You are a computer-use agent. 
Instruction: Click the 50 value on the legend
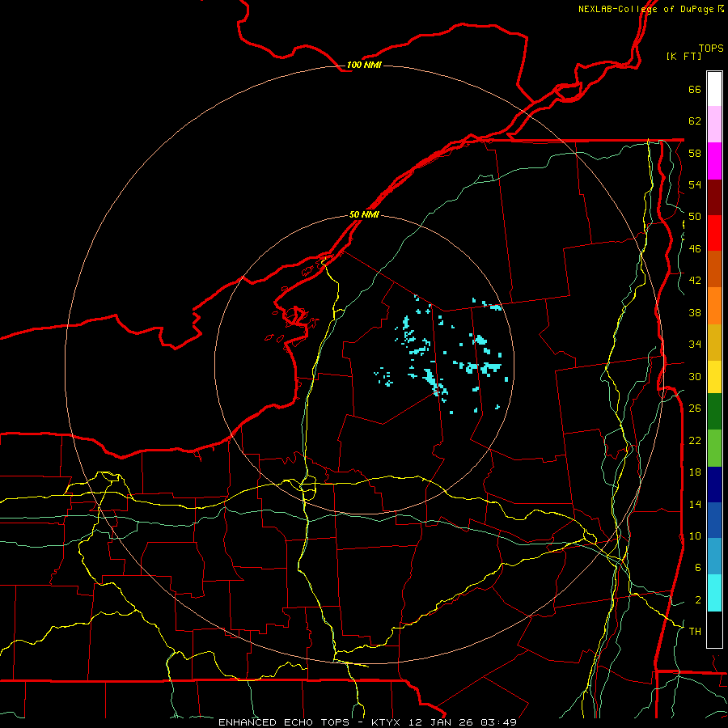(695, 217)
